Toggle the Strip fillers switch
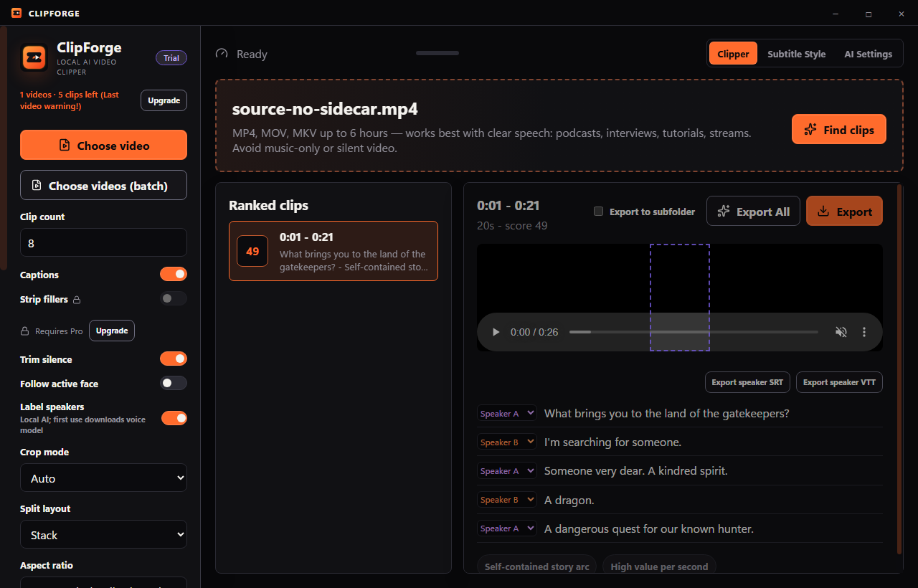 coord(174,298)
